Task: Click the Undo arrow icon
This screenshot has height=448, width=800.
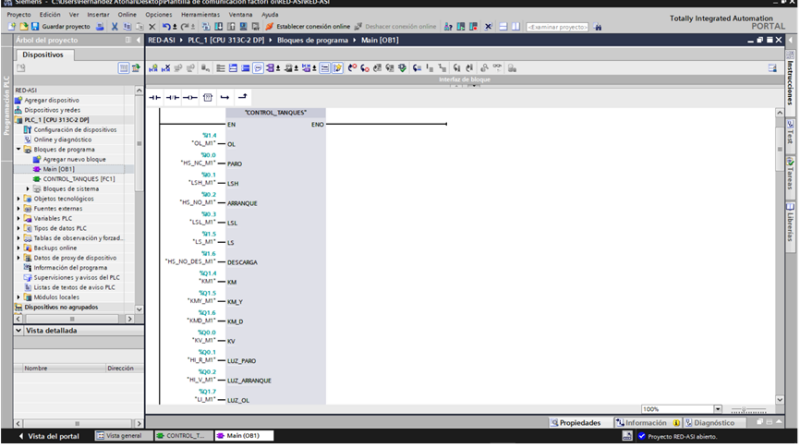Action: (x=166, y=27)
